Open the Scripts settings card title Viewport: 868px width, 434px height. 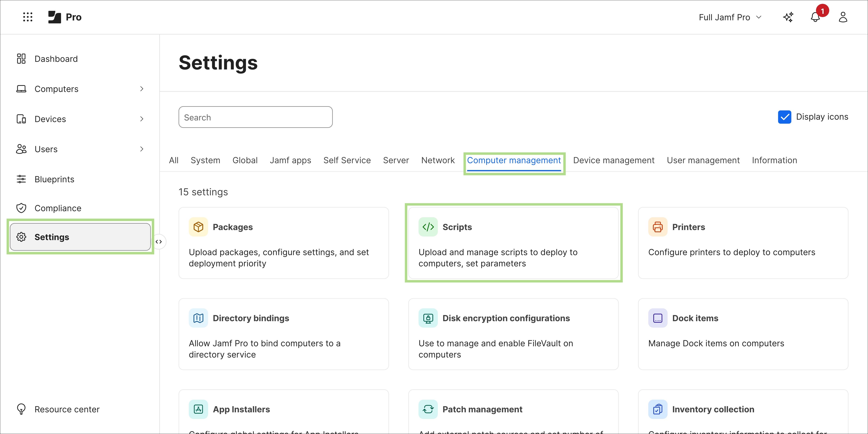click(x=457, y=227)
